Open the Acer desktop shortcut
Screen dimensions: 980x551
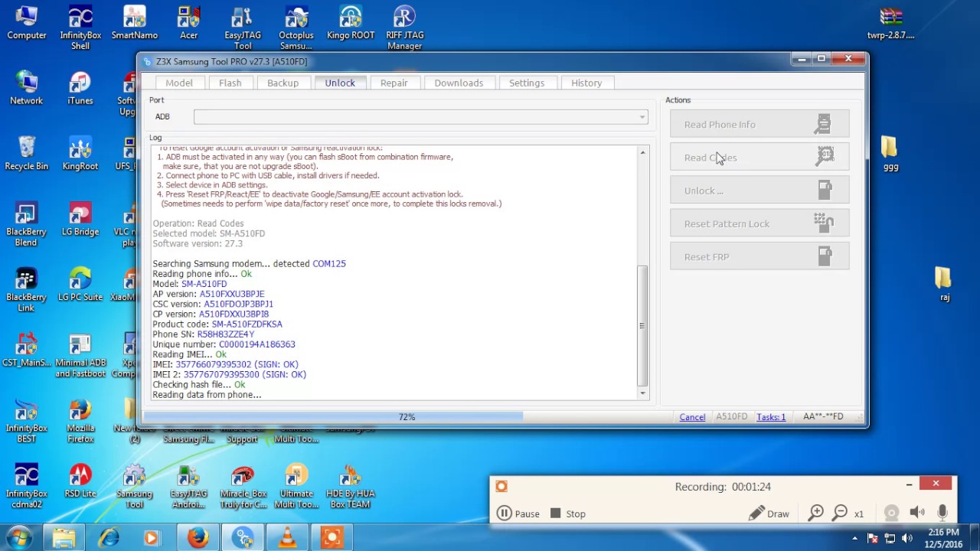[x=188, y=23]
